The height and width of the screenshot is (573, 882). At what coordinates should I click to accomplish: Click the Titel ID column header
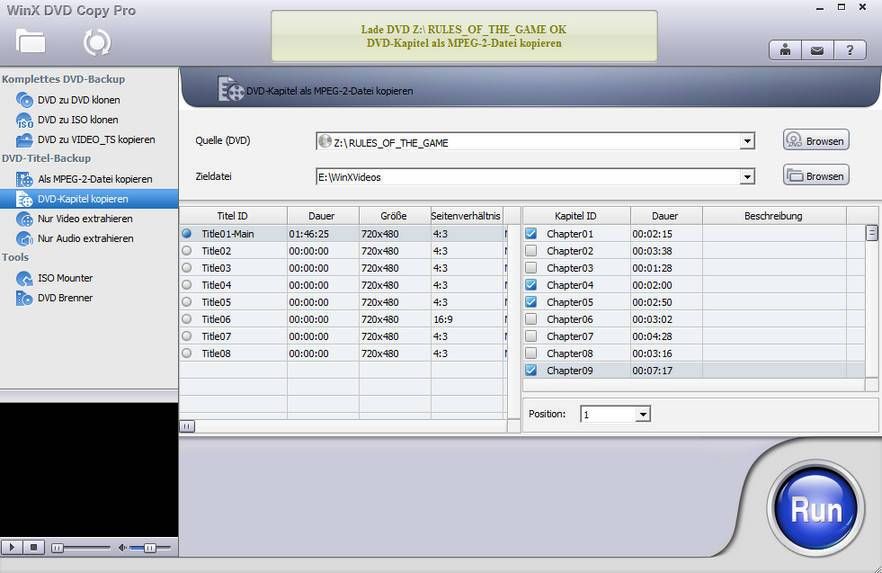coord(233,216)
